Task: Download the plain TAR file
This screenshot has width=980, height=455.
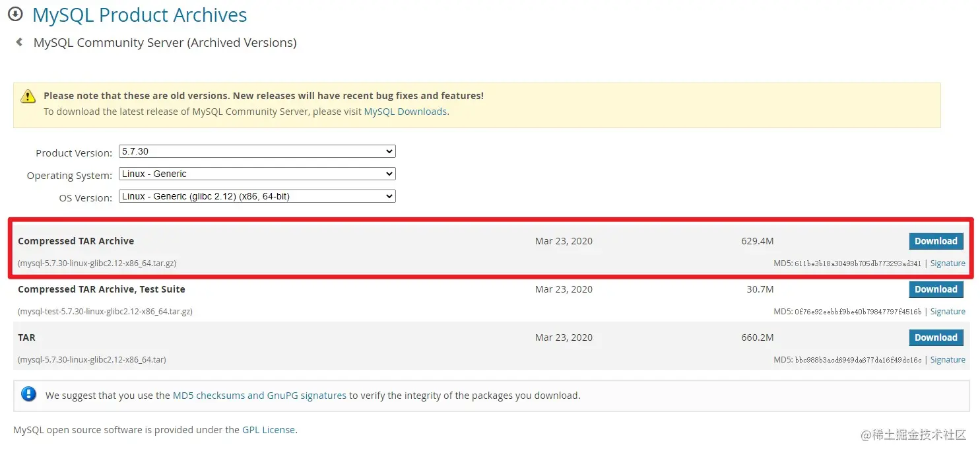Action: point(935,337)
